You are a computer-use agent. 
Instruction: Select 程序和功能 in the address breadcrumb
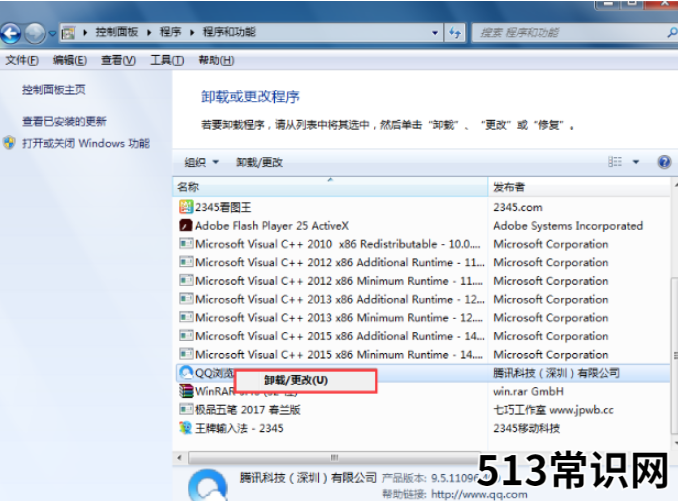[x=229, y=32]
